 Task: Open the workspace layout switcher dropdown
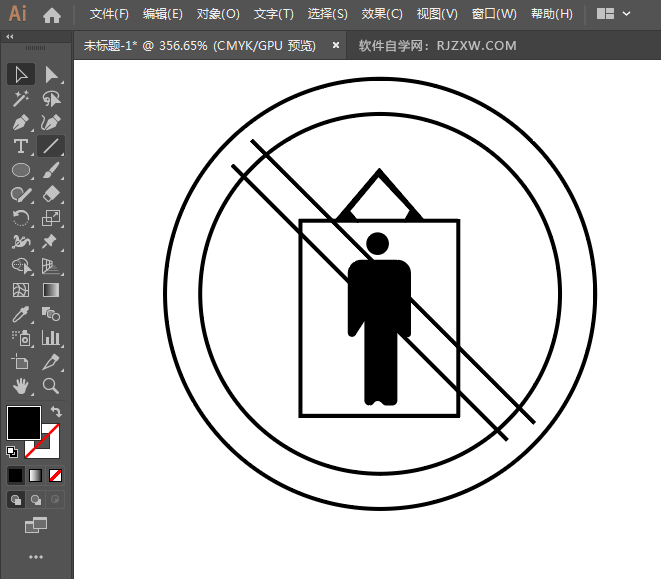[613, 14]
